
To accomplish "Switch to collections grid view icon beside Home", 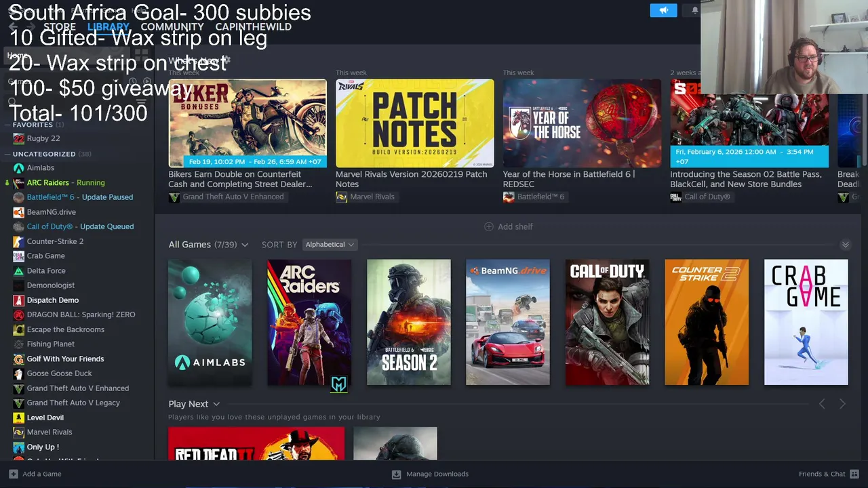I will (x=141, y=54).
